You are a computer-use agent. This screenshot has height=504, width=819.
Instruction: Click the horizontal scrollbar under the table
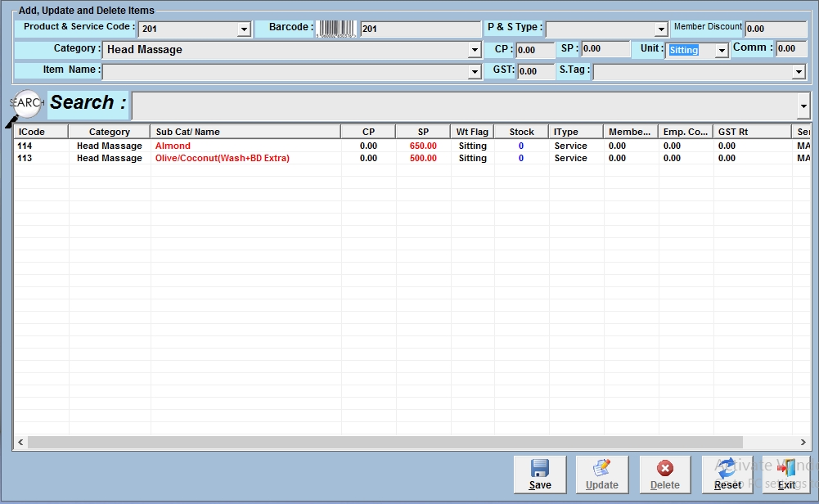(x=385, y=442)
